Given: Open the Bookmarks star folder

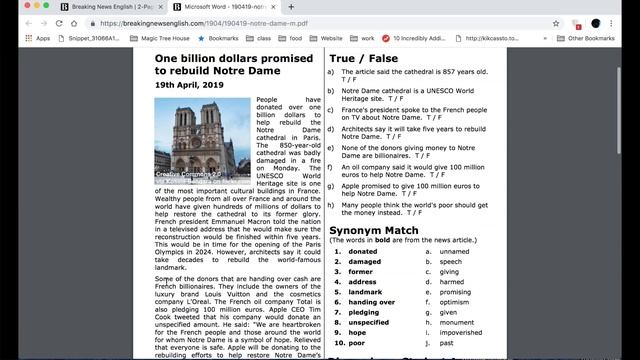Looking at the screenshot, I should coord(218,38).
